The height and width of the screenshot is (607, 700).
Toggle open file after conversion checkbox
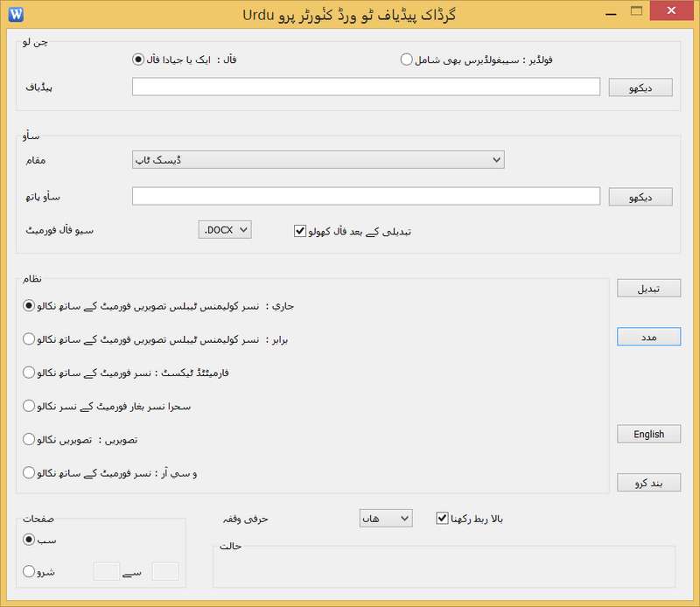300,231
